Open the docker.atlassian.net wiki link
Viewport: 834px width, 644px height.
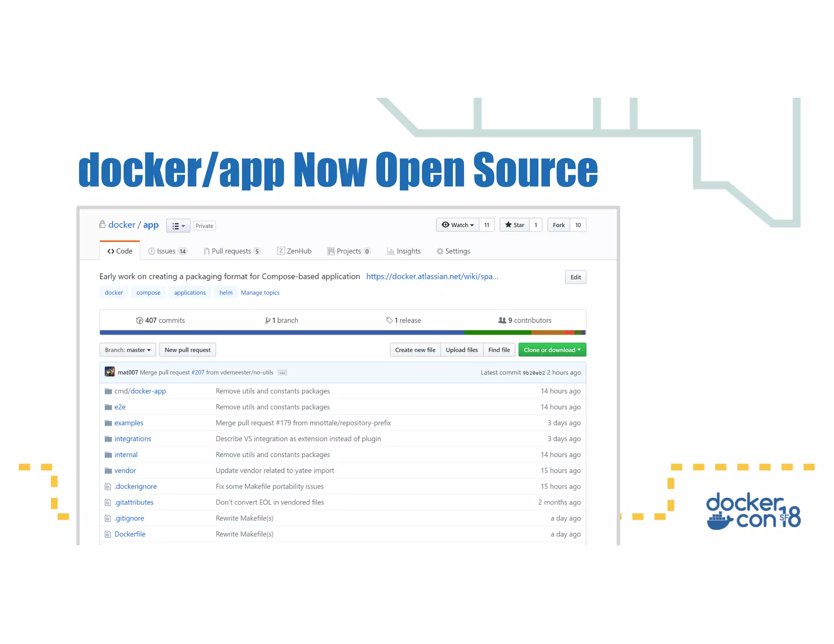pos(432,276)
